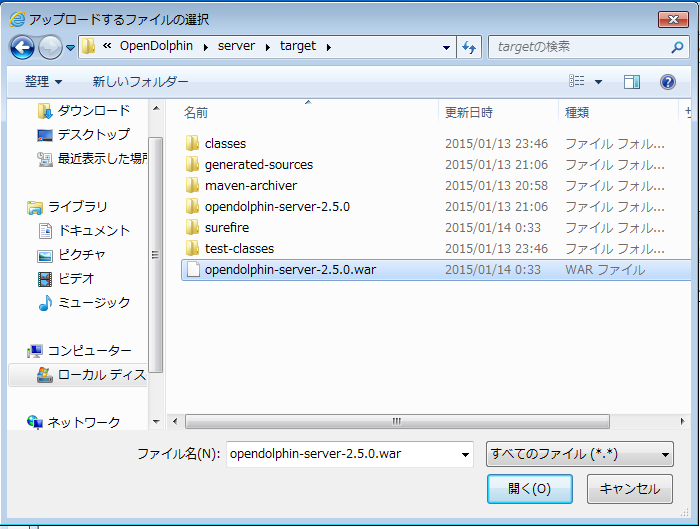This screenshot has width=700, height=529.
Task: Toggle the preview pane icon
Action: click(632, 82)
